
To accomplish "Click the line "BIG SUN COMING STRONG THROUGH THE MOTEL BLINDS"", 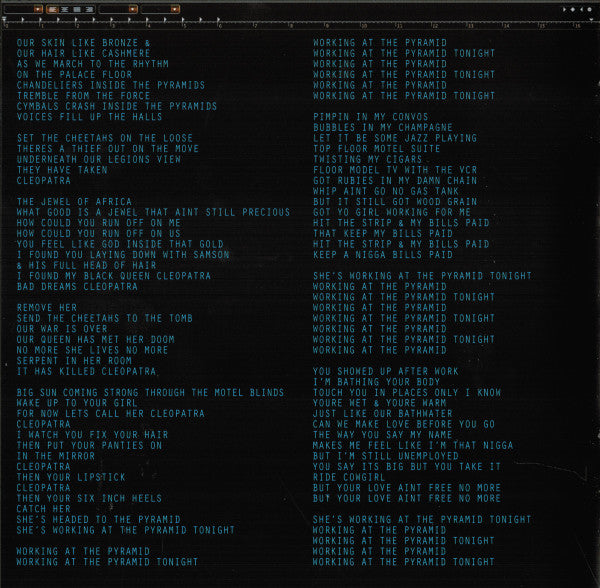I will pyautogui.click(x=150, y=392).
